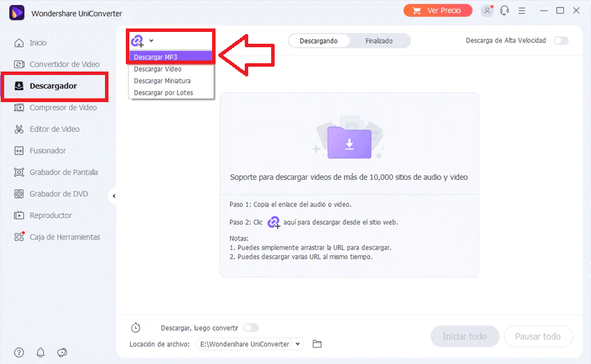The width and height of the screenshot is (591, 364).
Task: Click the file location path field
Action: pos(244,344)
